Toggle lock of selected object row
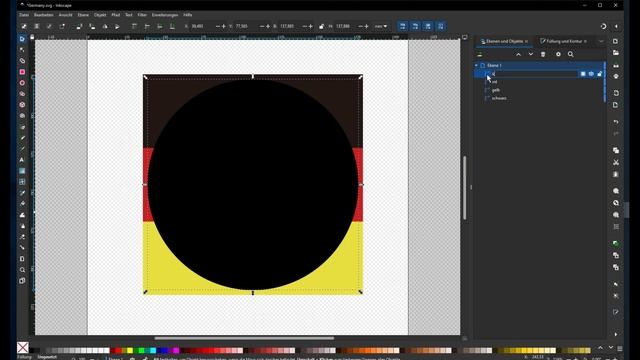The height and width of the screenshot is (360, 640). (x=599, y=74)
